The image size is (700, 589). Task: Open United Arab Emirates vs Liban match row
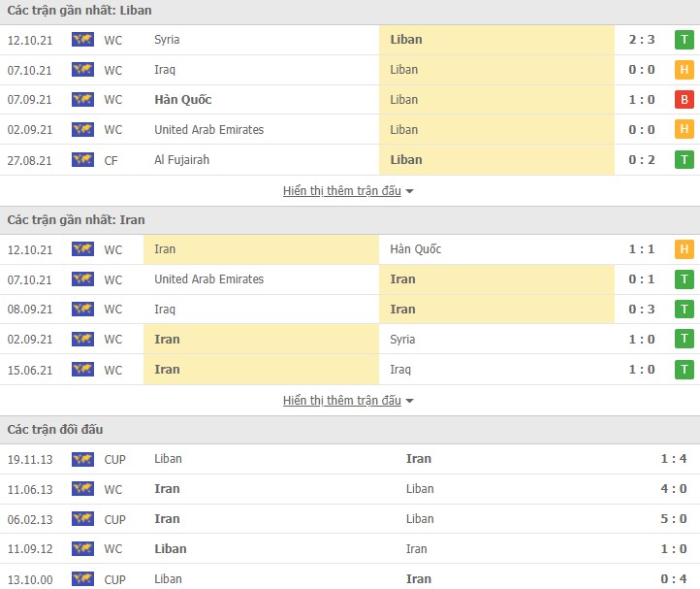[x=350, y=130]
